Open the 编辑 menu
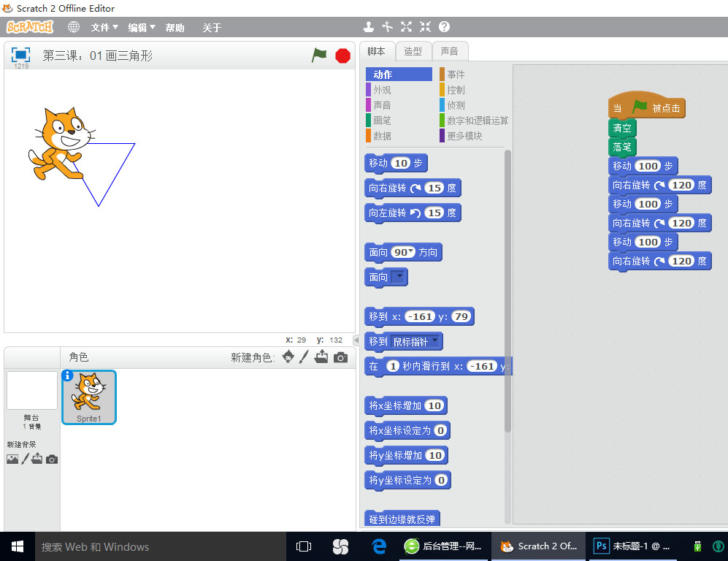Screen dimensions: 728x561 point(142,28)
